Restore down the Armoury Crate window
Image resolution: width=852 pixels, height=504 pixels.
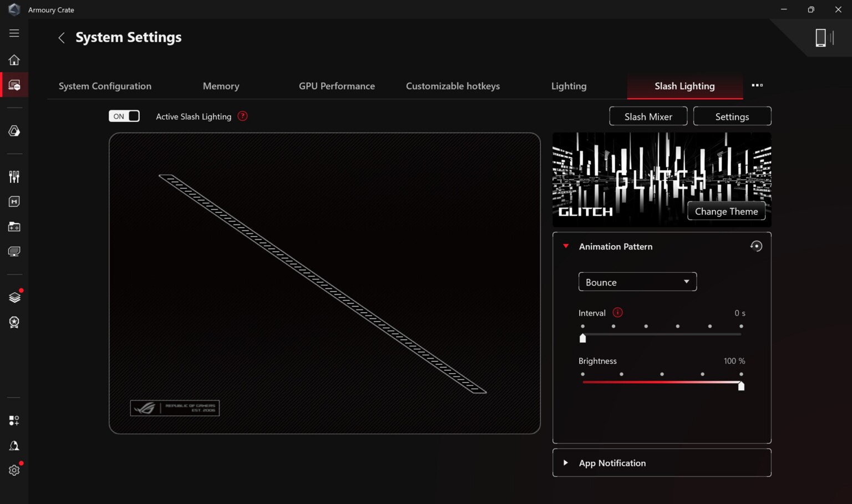click(811, 9)
